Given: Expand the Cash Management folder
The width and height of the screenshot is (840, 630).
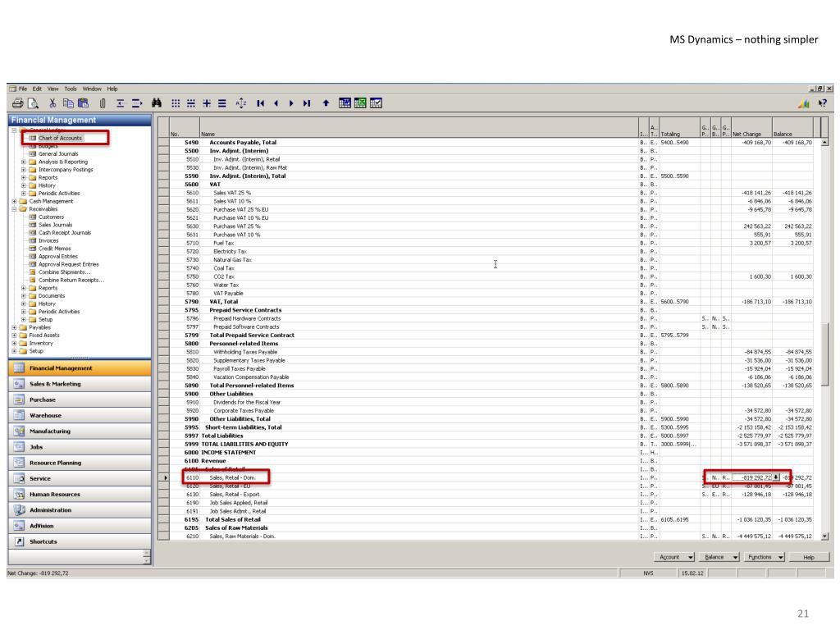Looking at the screenshot, I should pos(15,202).
